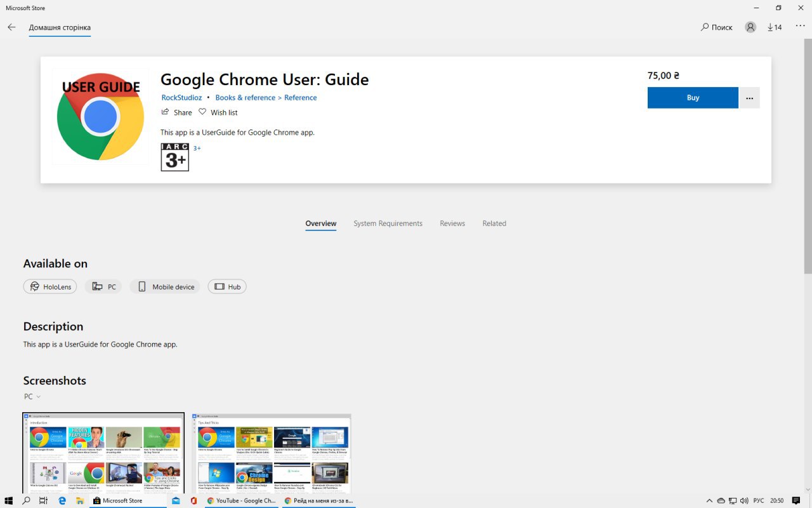Image resolution: width=812 pixels, height=508 pixels.
Task: Open the top-right three-dots menu
Action: (x=800, y=26)
